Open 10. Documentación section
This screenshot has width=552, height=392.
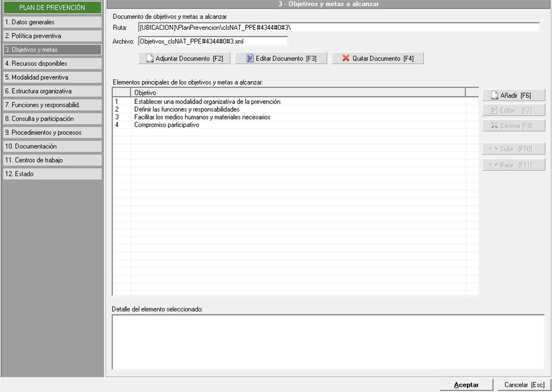click(x=52, y=147)
